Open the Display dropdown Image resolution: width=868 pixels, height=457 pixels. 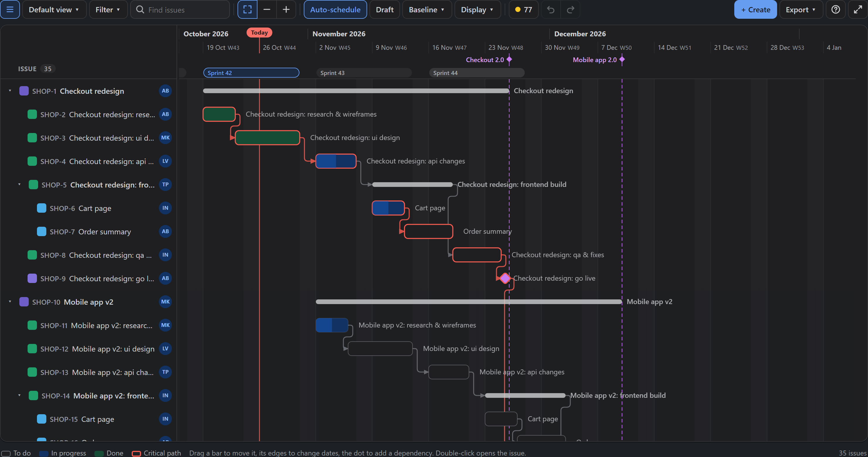pyautogui.click(x=477, y=9)
